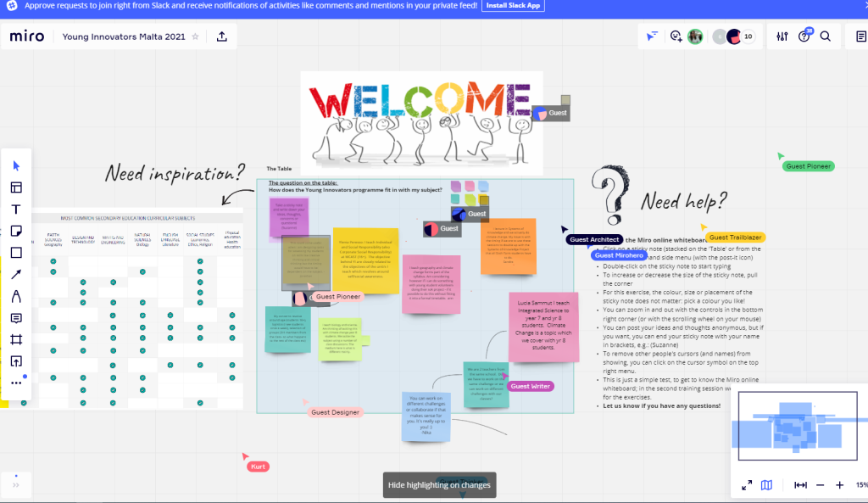Choose the Shape rectangle tool

pos(16,253)
